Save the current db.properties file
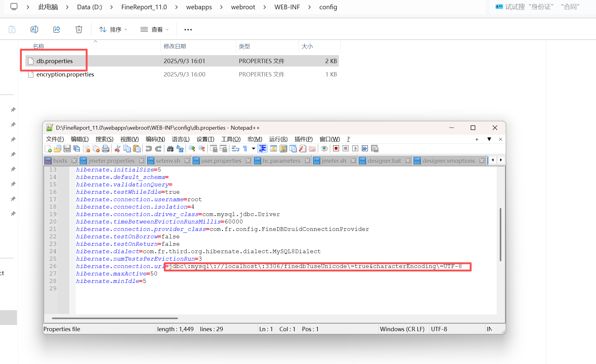This screenshot has height=364, width=596. coord(67,149)
